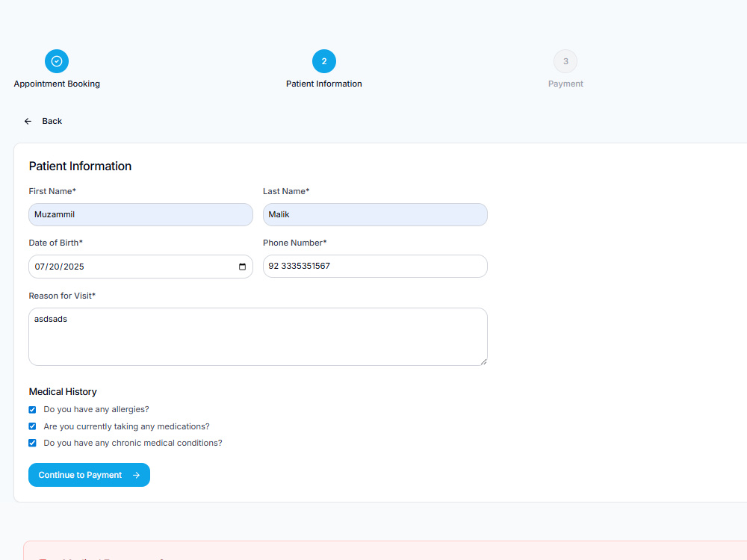Click the Payment step label
The width and height of the screenshot is (747, 560).
coord(565,84)
